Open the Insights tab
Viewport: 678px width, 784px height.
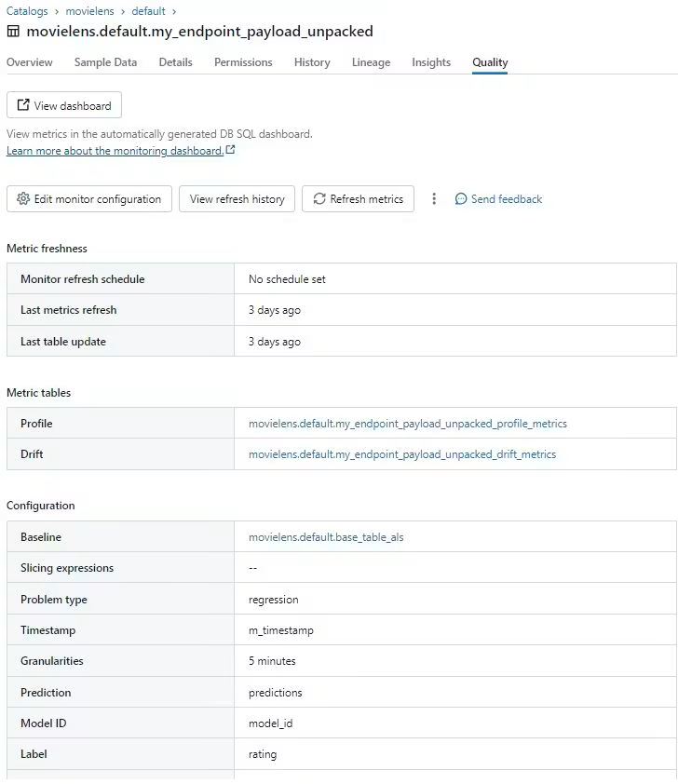tap(431, 62)
